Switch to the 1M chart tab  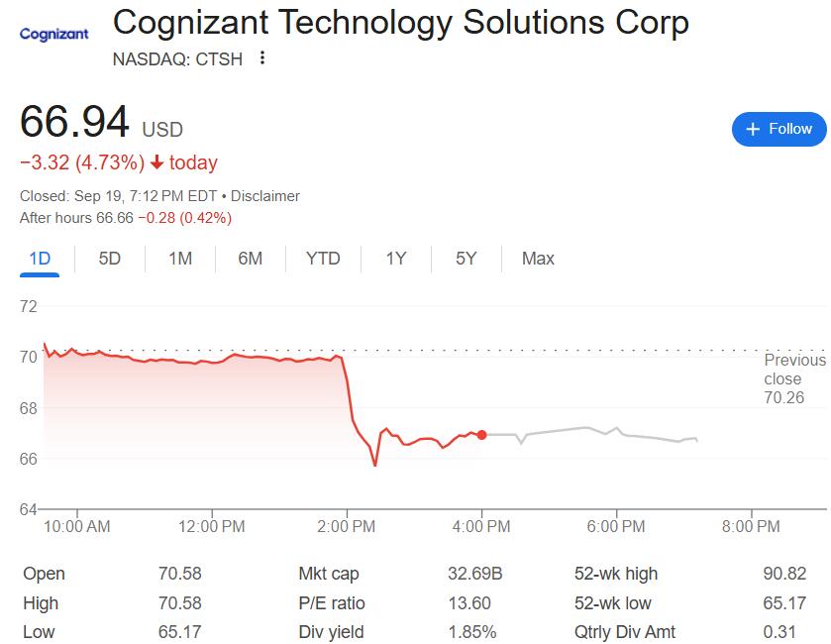pyautogui.click(x=180, y=259)
